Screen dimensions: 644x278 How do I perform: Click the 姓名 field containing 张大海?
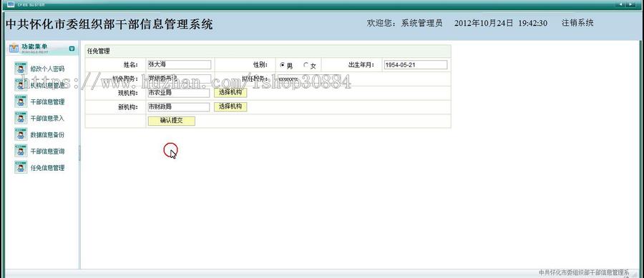tap(179, 65)
